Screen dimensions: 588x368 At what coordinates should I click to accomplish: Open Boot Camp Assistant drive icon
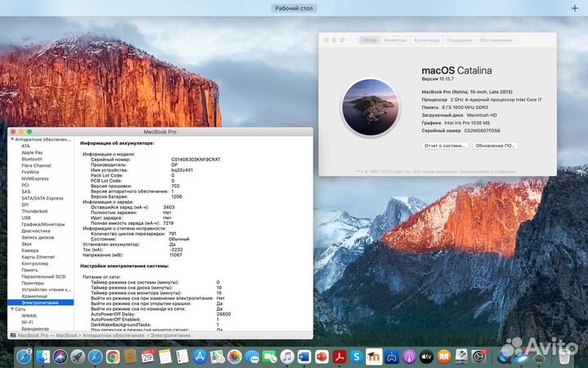(x=461, y=357)
